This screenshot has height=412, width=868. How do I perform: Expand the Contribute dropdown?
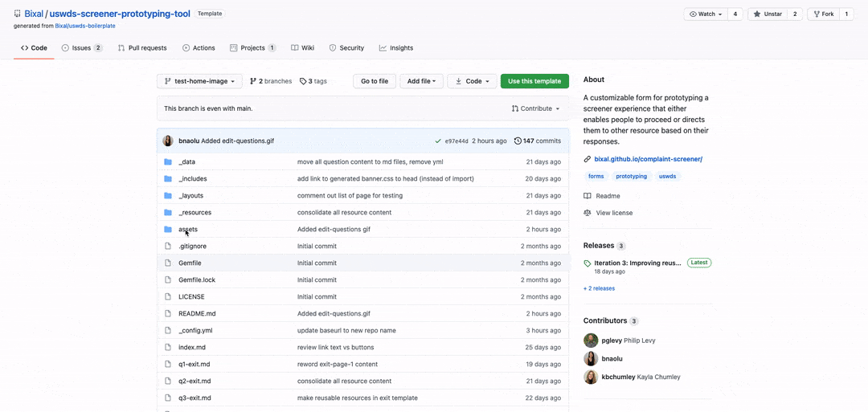[x=536, y=109]
